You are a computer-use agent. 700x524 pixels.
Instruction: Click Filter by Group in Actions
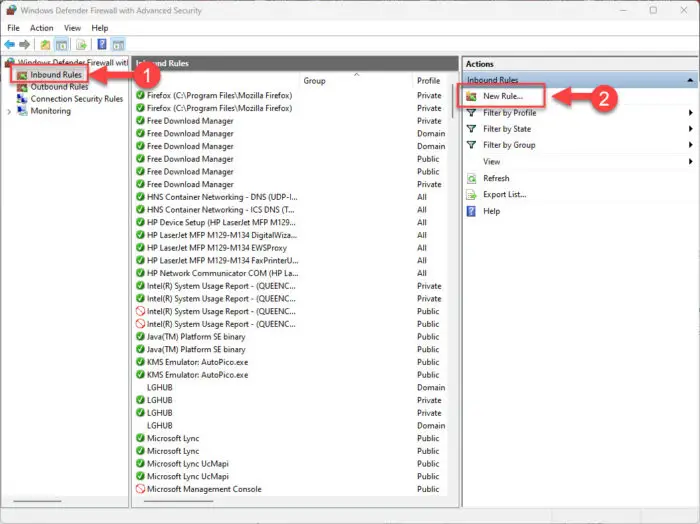click(x=509, y=145)
